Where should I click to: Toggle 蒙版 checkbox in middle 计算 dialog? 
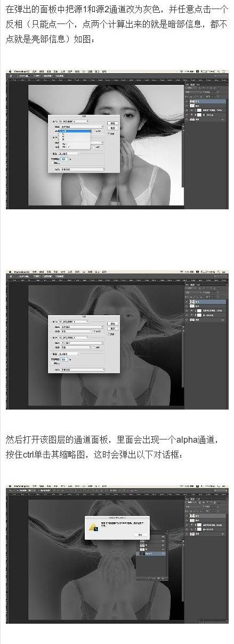pyautogui.click(x=52, y=363)
